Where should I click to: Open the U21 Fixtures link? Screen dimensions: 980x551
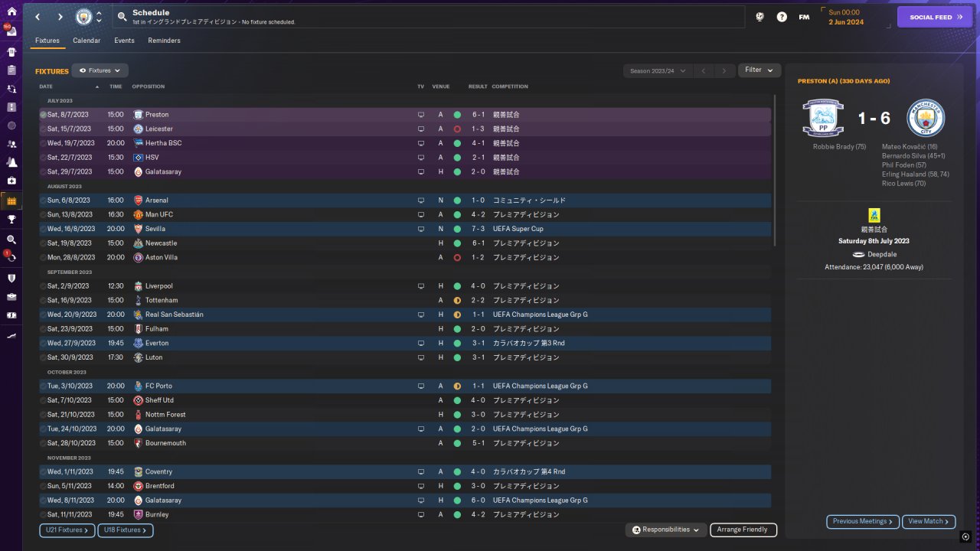pos(67,530)
